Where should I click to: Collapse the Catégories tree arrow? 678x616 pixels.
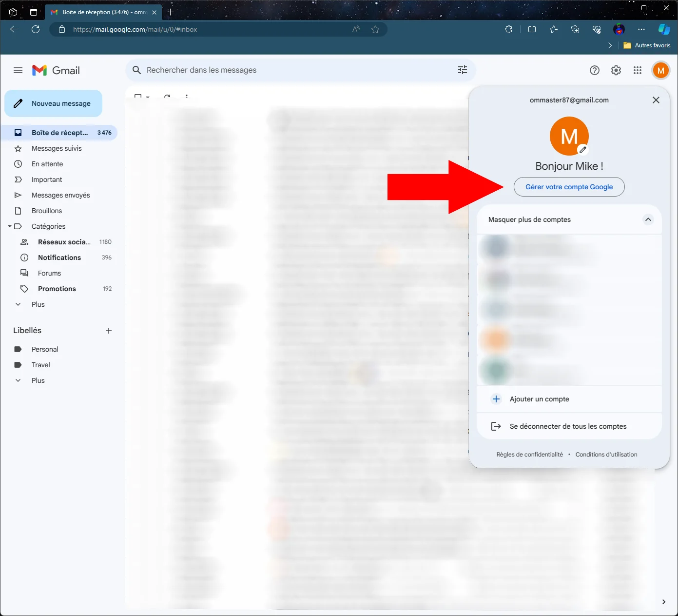pyautogui.click(x=9, y=226)
